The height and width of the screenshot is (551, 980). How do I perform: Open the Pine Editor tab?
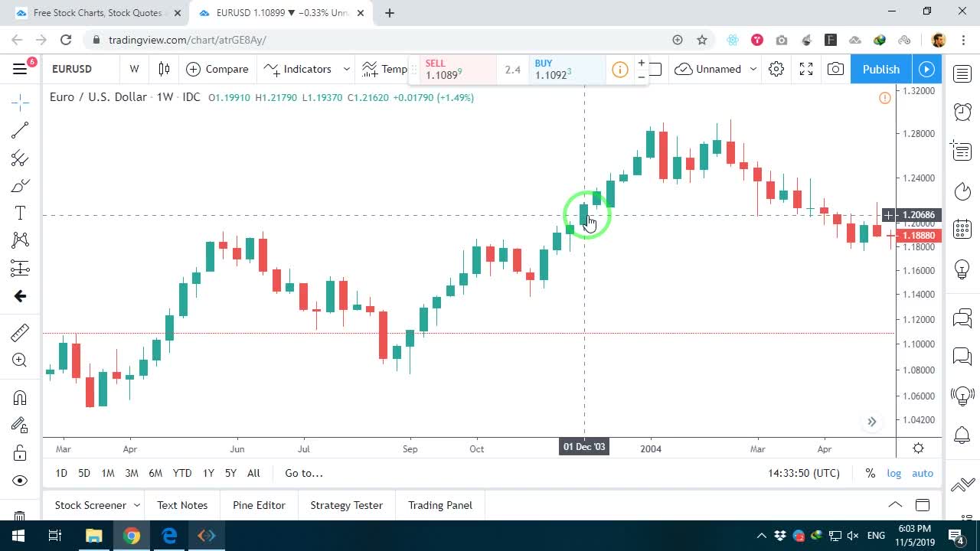point(259,505)
